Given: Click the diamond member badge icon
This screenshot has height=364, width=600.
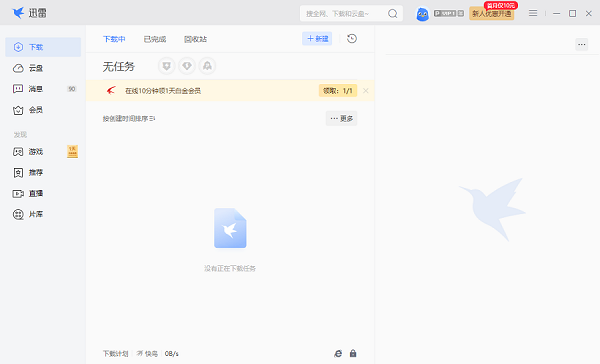Looking at the screenshot, I should coord(187,66).
